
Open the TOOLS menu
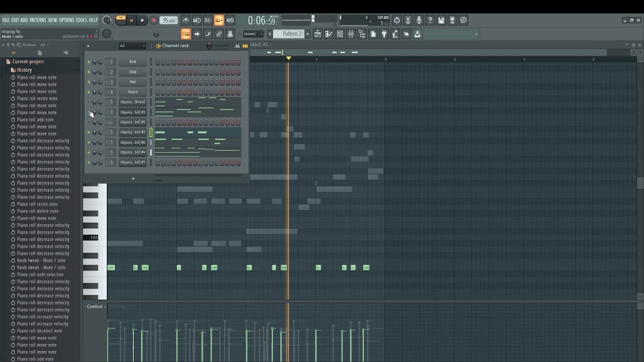82,20
